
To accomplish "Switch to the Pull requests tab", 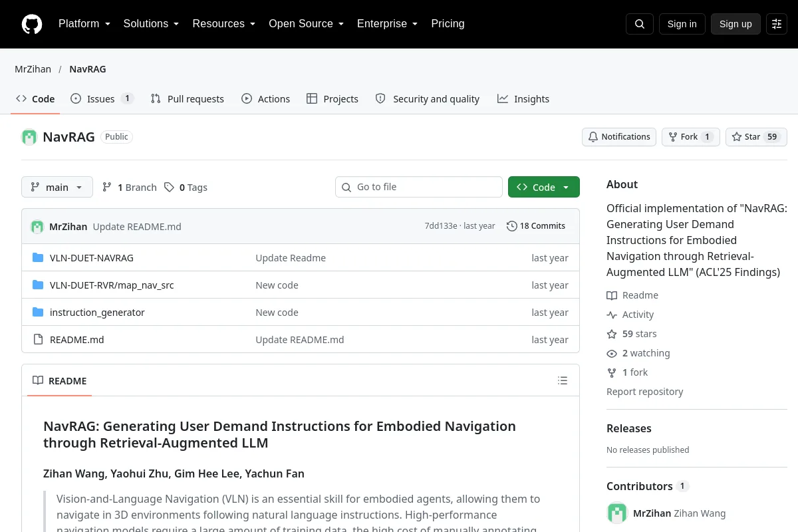I will click(188, 99).
